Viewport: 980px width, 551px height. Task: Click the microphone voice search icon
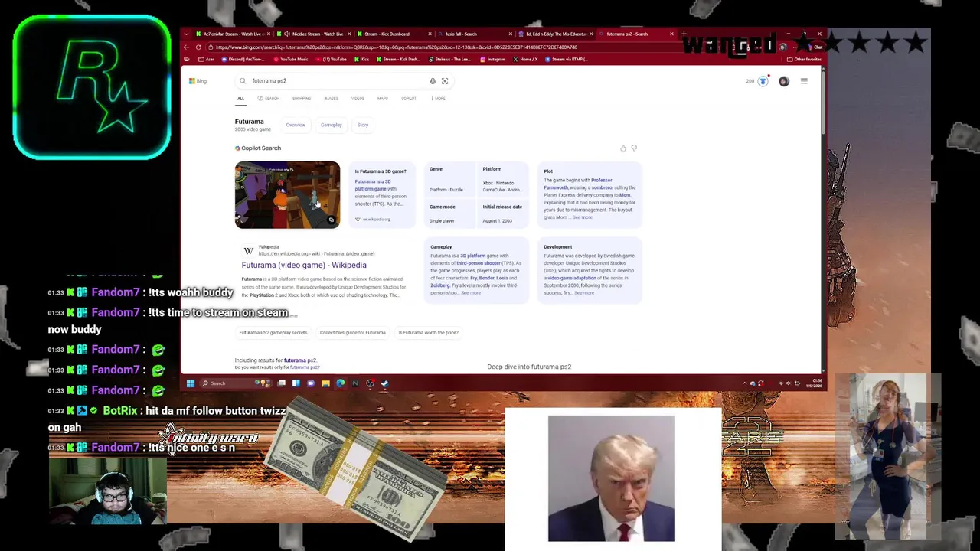tap(433, 81)
